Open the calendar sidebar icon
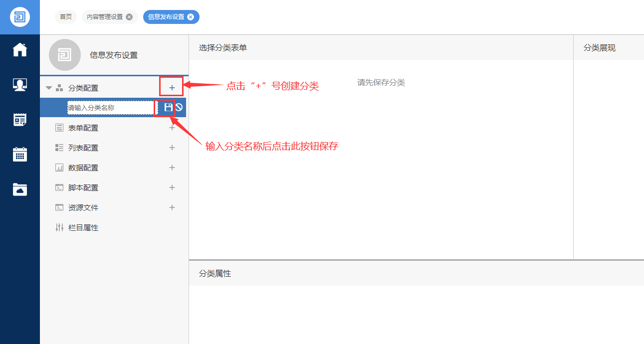 click(19, 155)
